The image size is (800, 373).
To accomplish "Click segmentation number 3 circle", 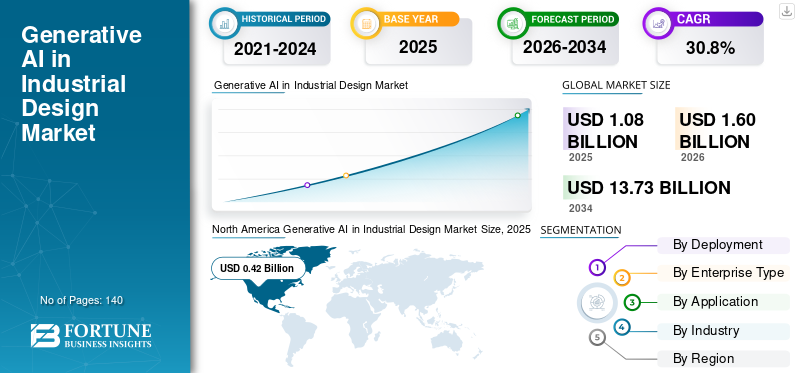I will (632, 302).
